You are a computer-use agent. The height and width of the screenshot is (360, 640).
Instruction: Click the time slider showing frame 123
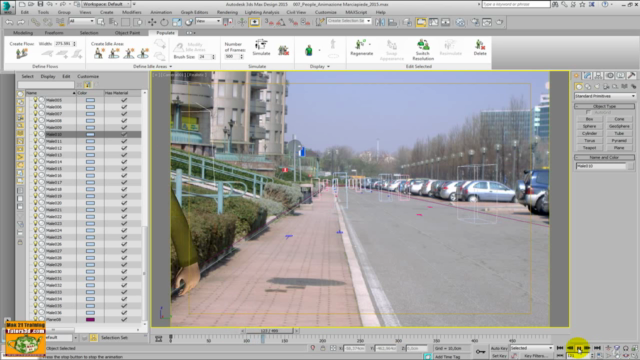coord(269,331)
